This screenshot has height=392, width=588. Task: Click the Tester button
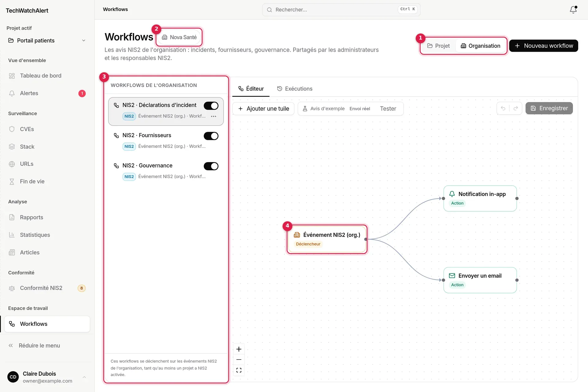coord(388,109)
